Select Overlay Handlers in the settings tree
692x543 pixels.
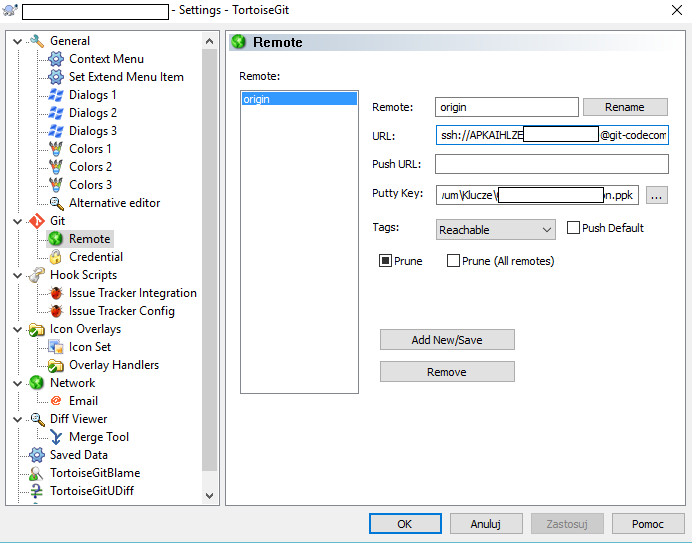coord(113,365)
